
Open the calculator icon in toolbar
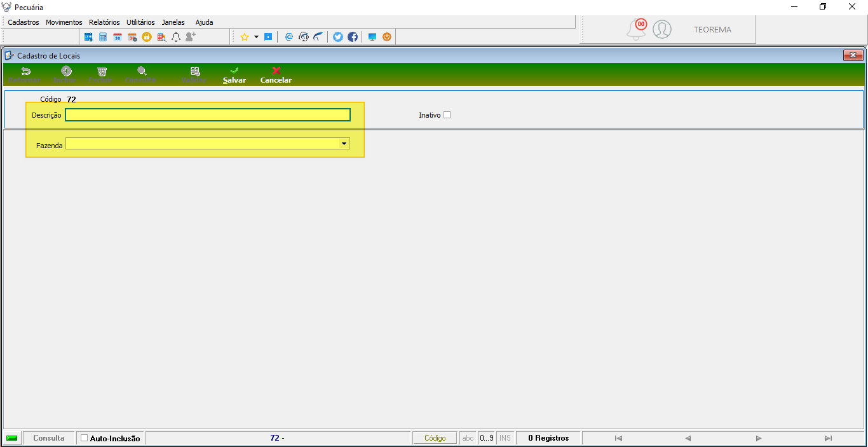coord(103,37)
